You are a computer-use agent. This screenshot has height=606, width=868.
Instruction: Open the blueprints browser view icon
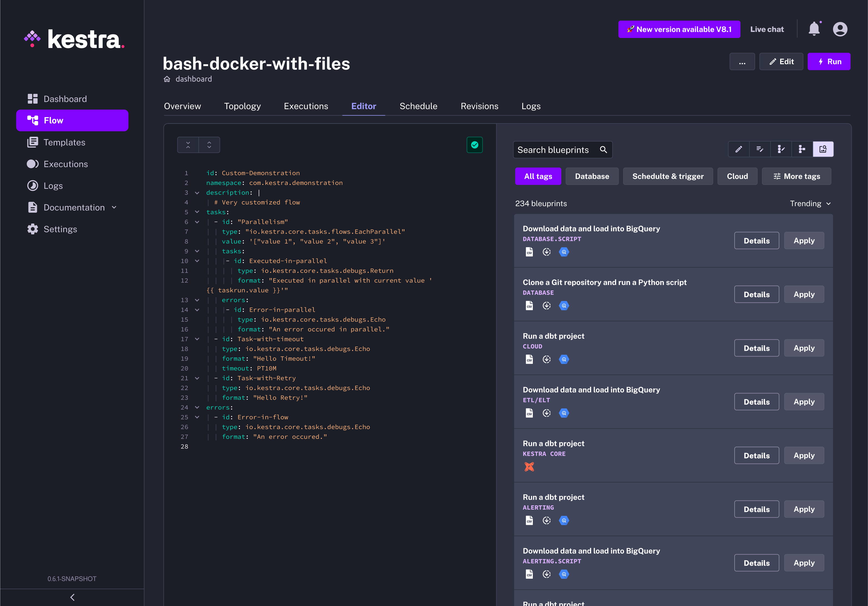coord(823,149)
